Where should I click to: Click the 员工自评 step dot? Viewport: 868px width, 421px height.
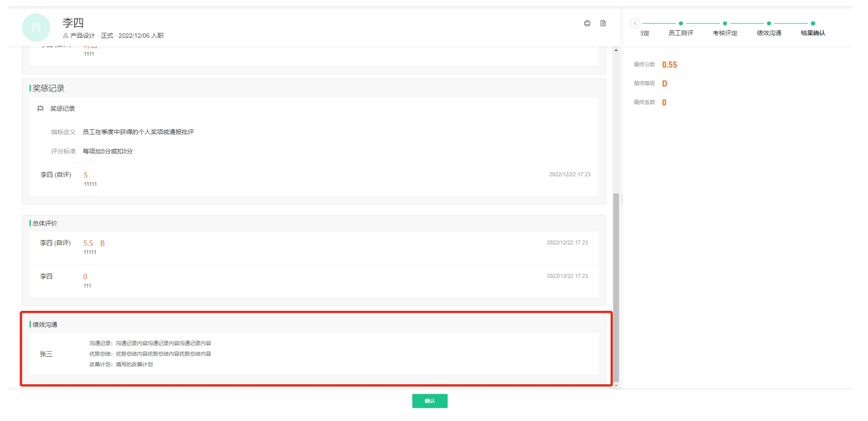click(x=681, y=23)
